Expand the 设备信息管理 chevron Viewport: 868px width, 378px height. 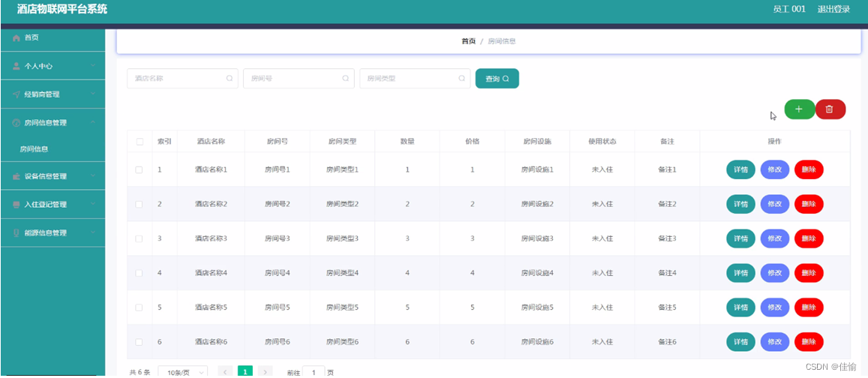(x=93, y=176)
